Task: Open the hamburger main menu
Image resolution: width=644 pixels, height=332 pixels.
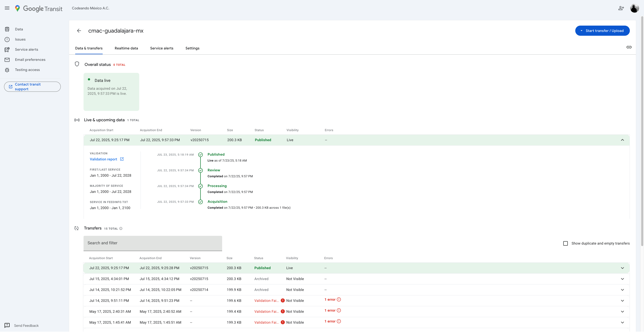Action: click(7, 8)
